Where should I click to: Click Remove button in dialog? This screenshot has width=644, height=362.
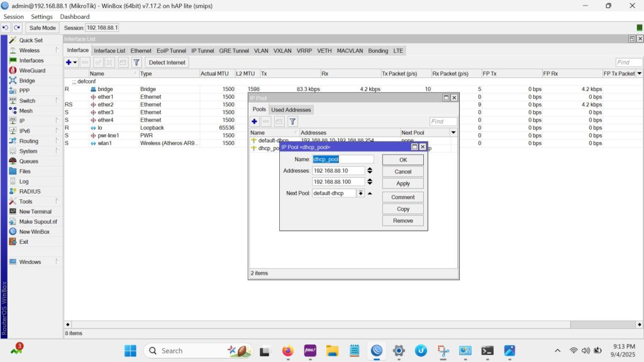(403, 221)
